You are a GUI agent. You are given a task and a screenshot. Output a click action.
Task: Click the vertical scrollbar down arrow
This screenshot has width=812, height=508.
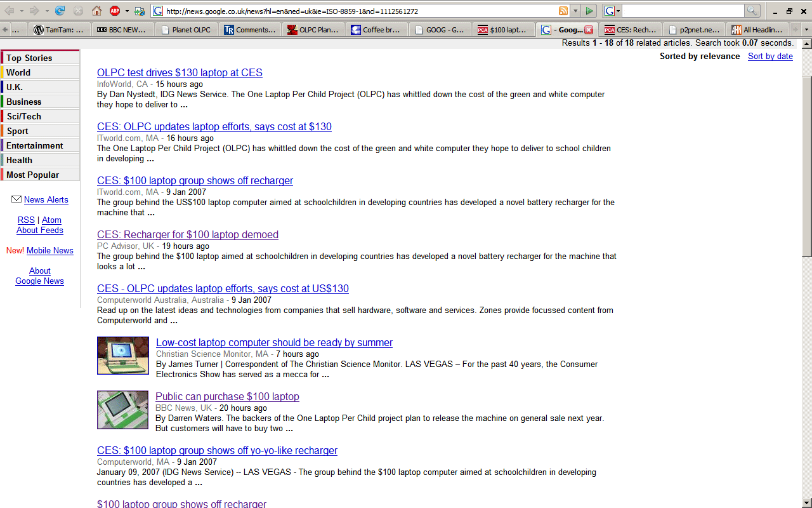click(x=806, y=503)
